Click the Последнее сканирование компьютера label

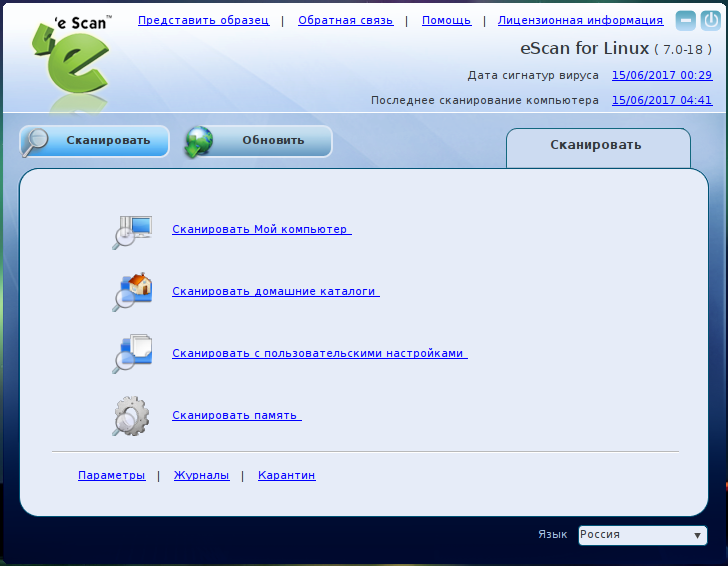[485, 100]
